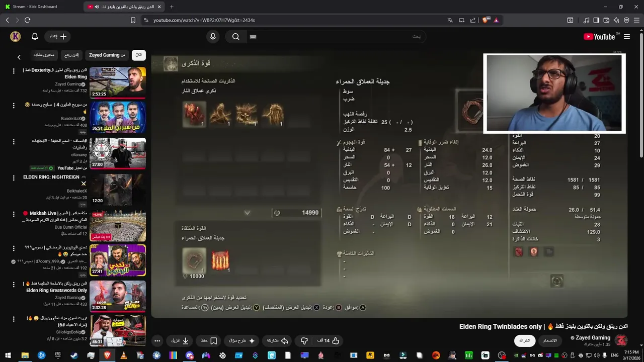This screenshot has width=644, height=362.
Task: Save video to playlist bookmark button
Action: click(x=208, y=341)
